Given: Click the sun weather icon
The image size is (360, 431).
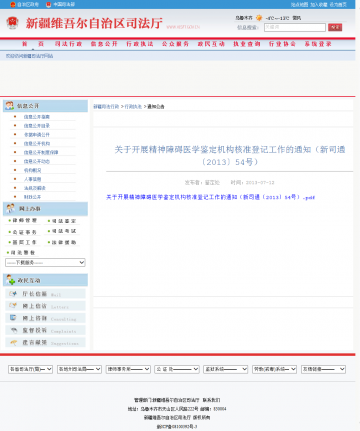Looking at the screenshot, I should (x=259, y=18).
